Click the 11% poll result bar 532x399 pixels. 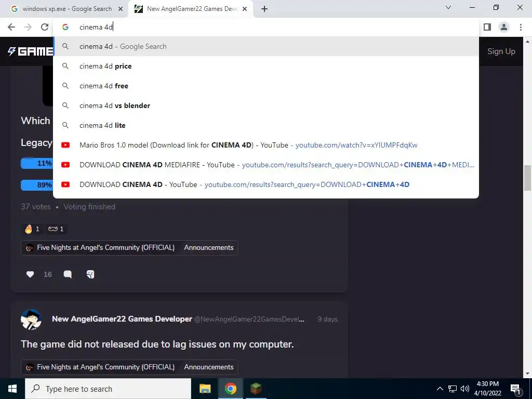click(x=37, y=164)
